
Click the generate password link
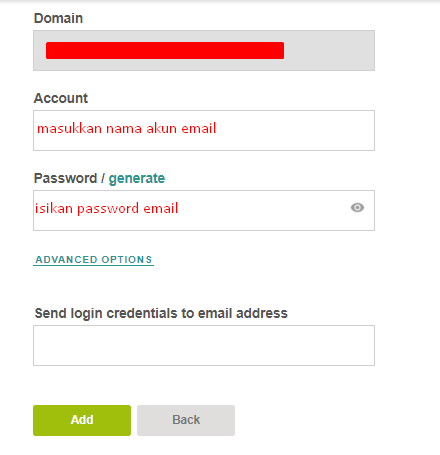point(137,178)
